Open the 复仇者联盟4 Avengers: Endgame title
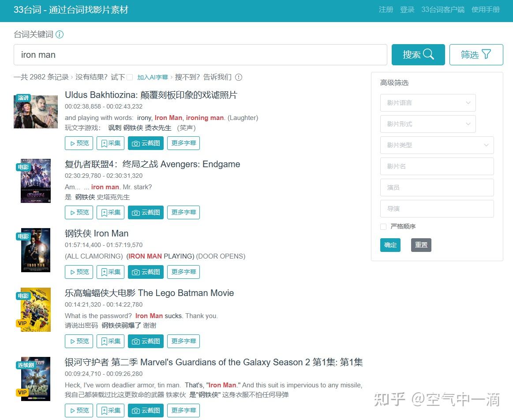The height and width of the screenshot is (420, 513). (x=153, y=164)
